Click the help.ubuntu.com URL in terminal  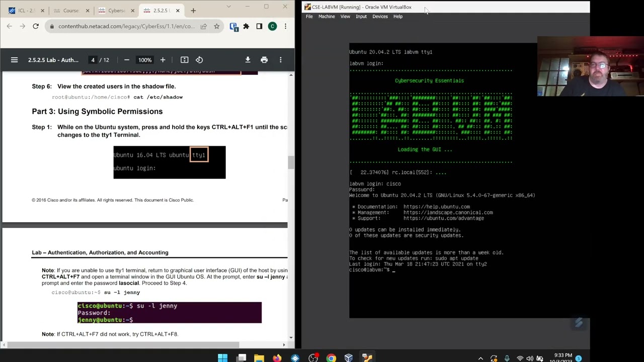click(437, 207)
